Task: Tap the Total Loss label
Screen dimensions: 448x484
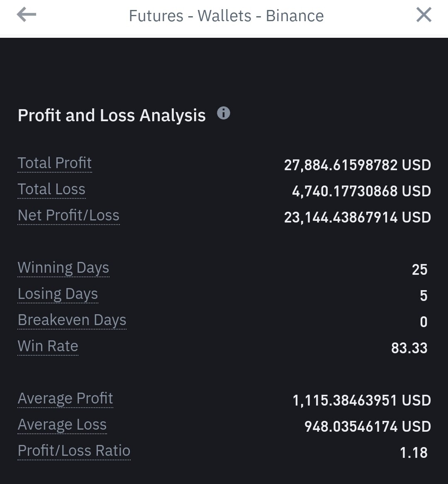Action: pos(51,189)
